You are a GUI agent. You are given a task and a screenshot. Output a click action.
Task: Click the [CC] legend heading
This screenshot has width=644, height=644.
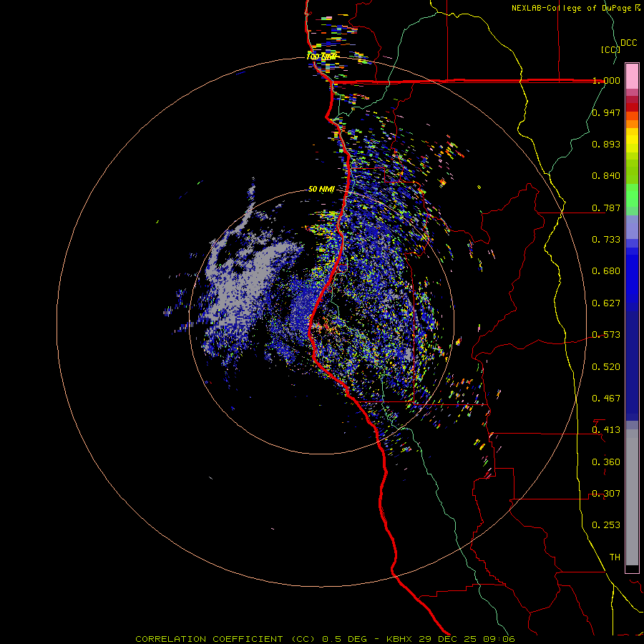(x=610, y=49)
